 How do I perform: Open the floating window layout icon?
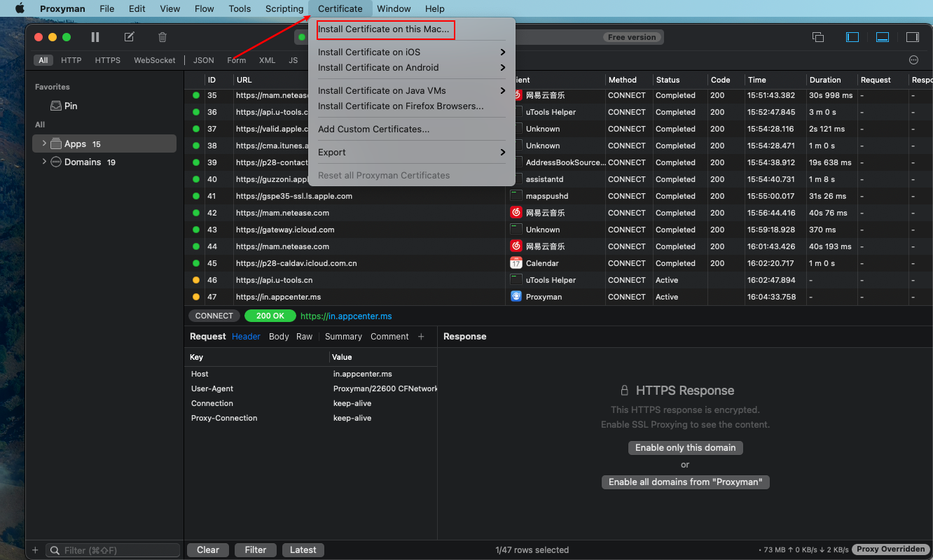click(817, 37)
